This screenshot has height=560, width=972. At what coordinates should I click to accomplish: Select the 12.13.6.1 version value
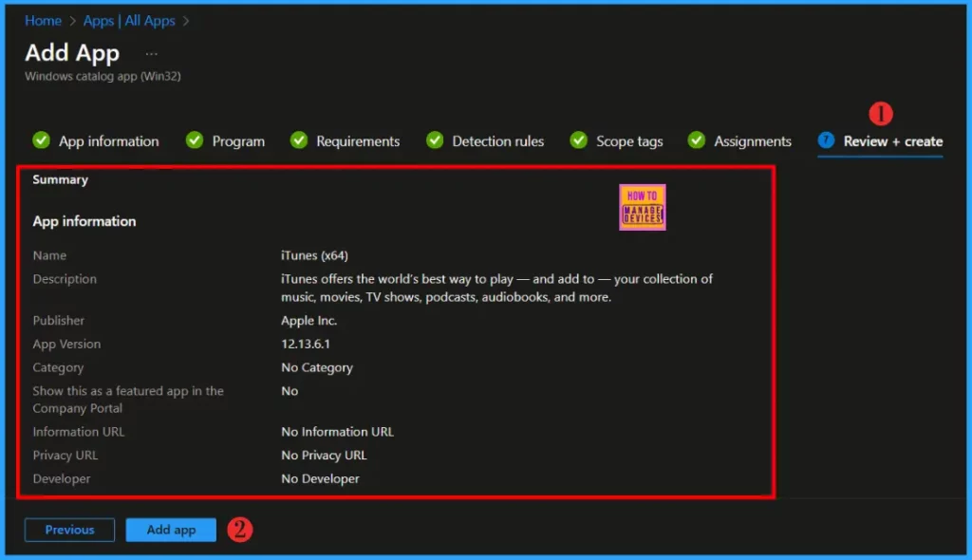(306, 345)
